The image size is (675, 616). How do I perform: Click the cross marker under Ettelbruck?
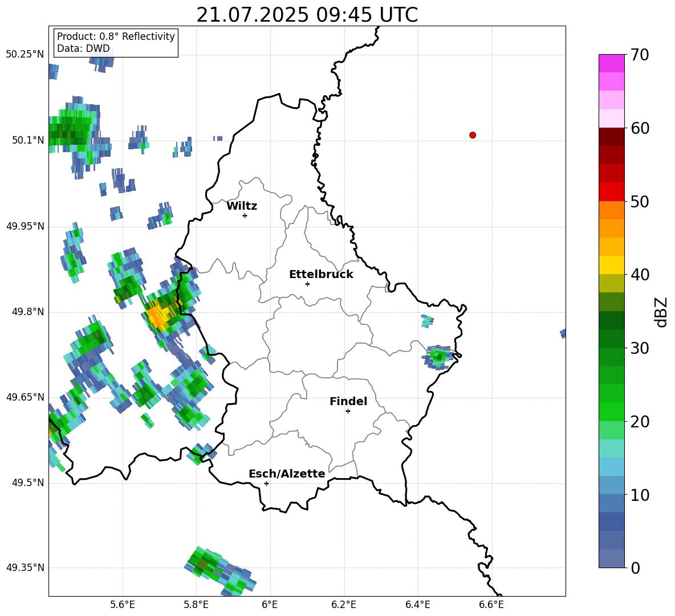click(x=307, y=284)
